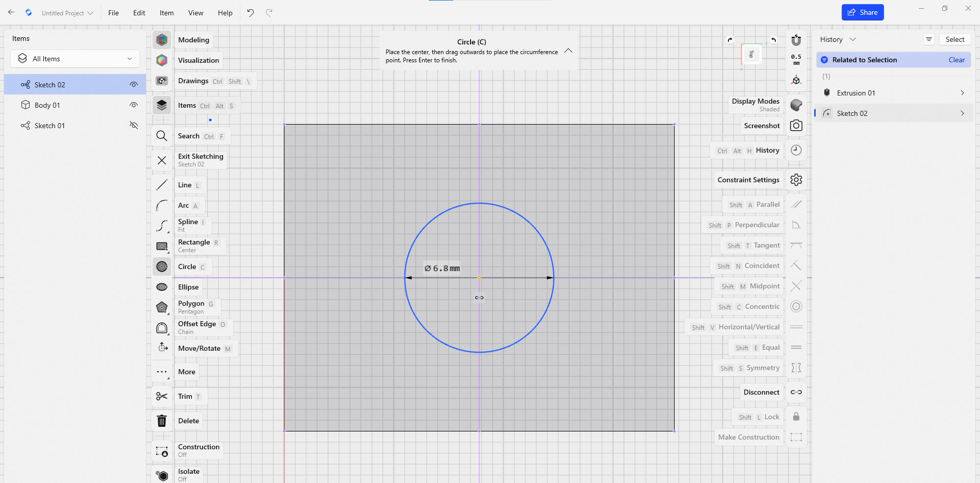This screenshot has width=980, height=483.
Task: Apply the Parallel constraint icon
Action: coord(796,204)
